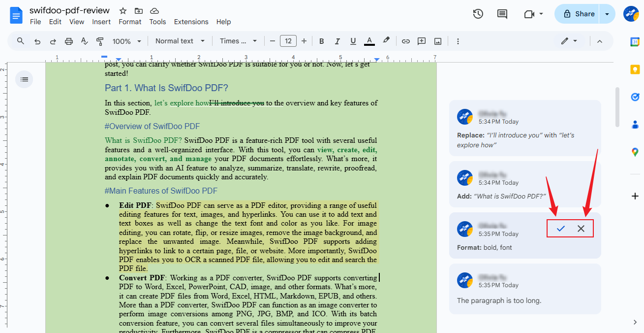Open the Insert menu
The width and height of the screenshot is (644, 333).
(x=101, y=22)
